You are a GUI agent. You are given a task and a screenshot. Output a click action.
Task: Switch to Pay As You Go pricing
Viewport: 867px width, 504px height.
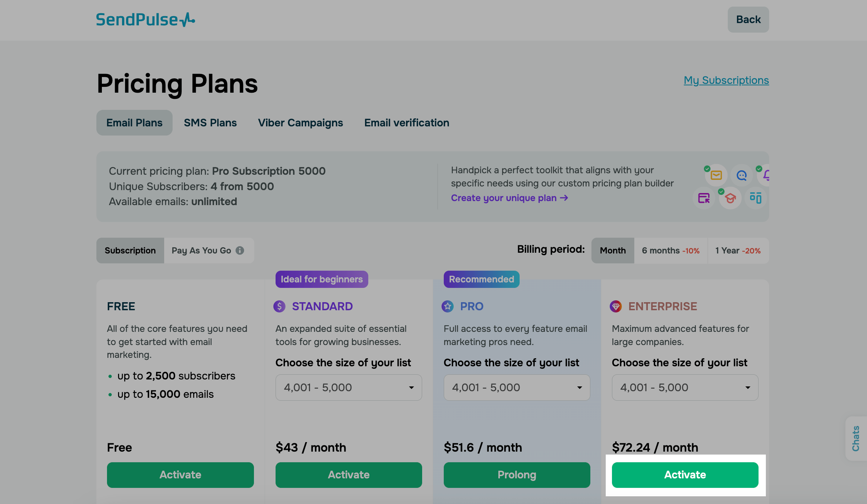tap(202, 251)
